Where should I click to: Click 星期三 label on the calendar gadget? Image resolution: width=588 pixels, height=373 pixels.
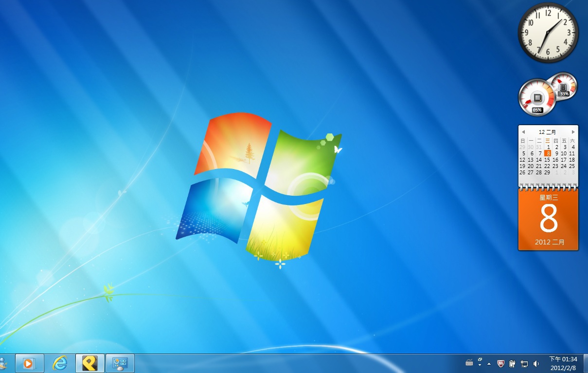[549, 198]
